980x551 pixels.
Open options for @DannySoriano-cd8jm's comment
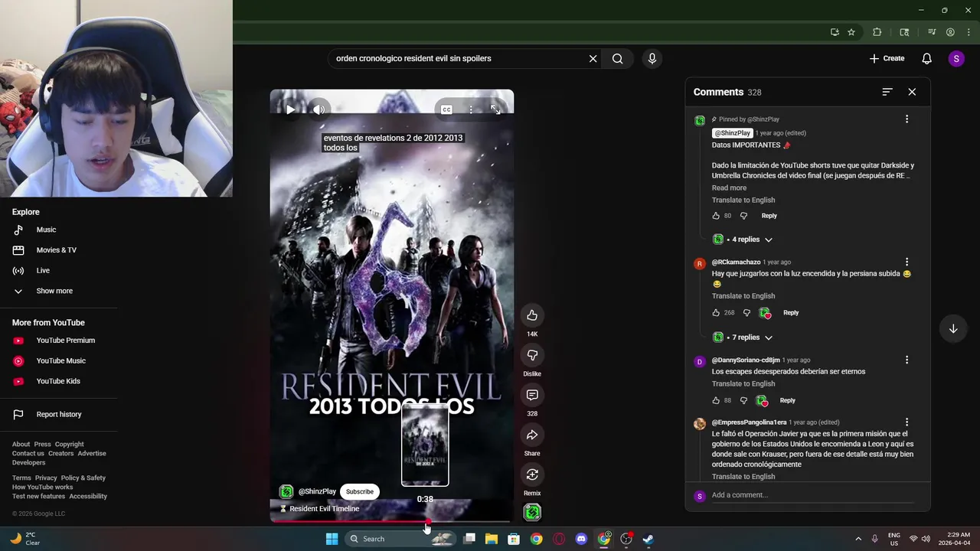906,360
